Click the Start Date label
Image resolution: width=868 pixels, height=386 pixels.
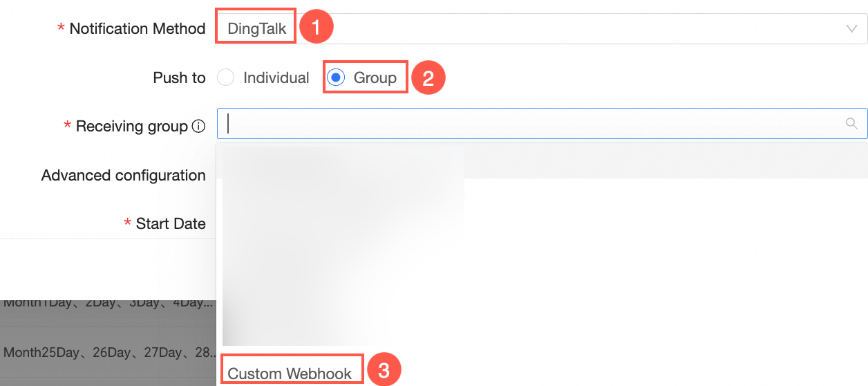[x=170, y=223]
